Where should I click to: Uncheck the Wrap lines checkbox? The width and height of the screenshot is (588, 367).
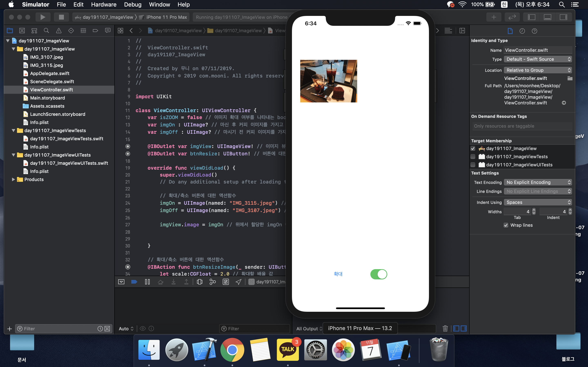(x=506, y=225)
